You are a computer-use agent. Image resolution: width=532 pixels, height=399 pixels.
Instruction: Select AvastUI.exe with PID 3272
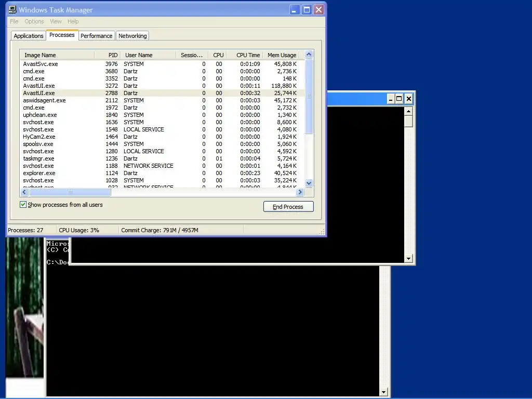click(x=162, y=86)
